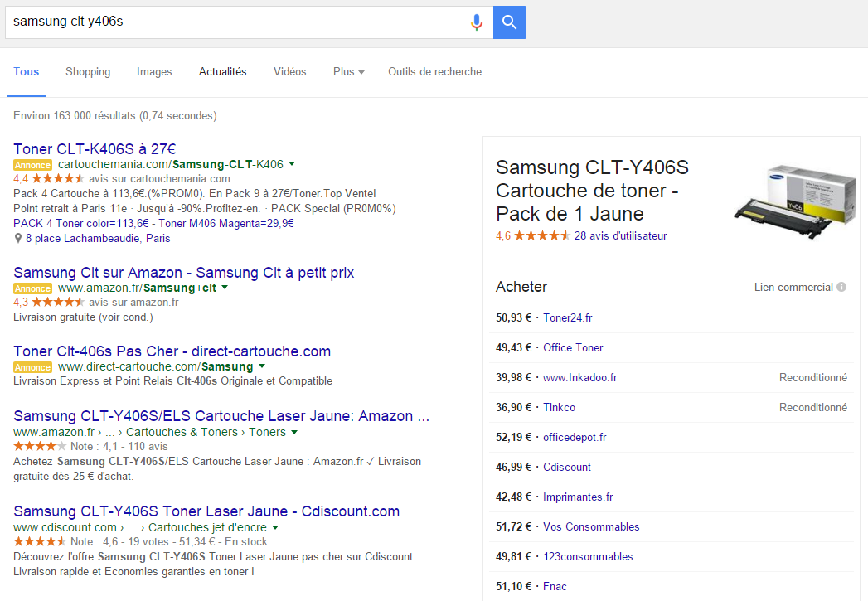Screen dimensions: 868x601
Task: Click the product star rating beside 28 avis
Action: coord(542,235)
